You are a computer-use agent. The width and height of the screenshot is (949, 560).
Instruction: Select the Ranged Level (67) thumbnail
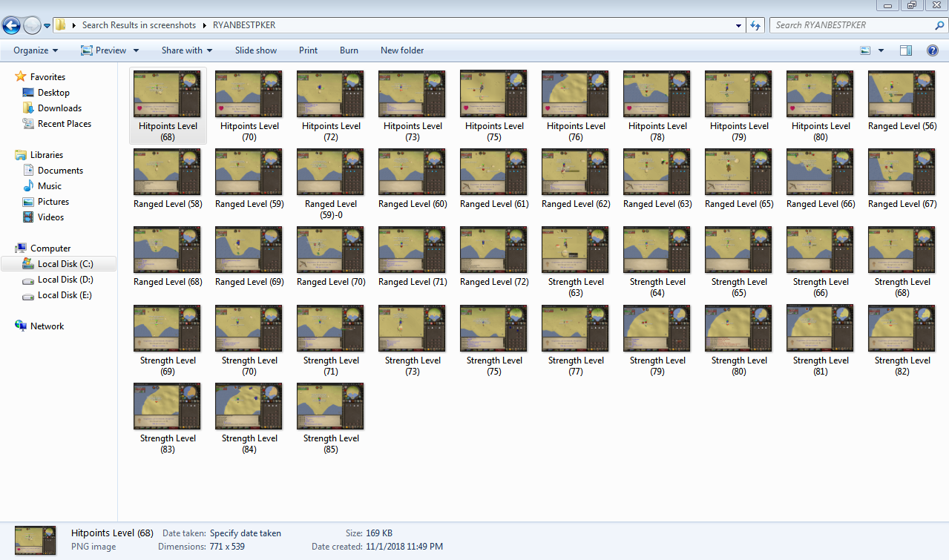[x=902, y=172]
